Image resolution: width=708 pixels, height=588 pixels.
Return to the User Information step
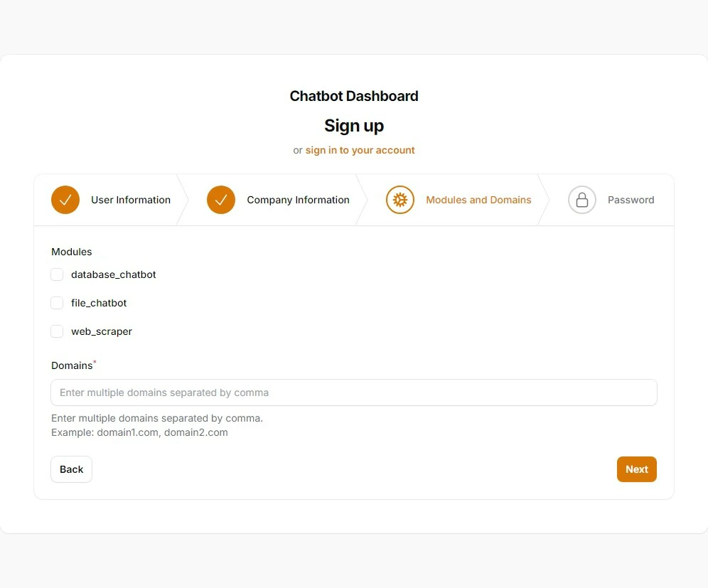click(131, 200)
